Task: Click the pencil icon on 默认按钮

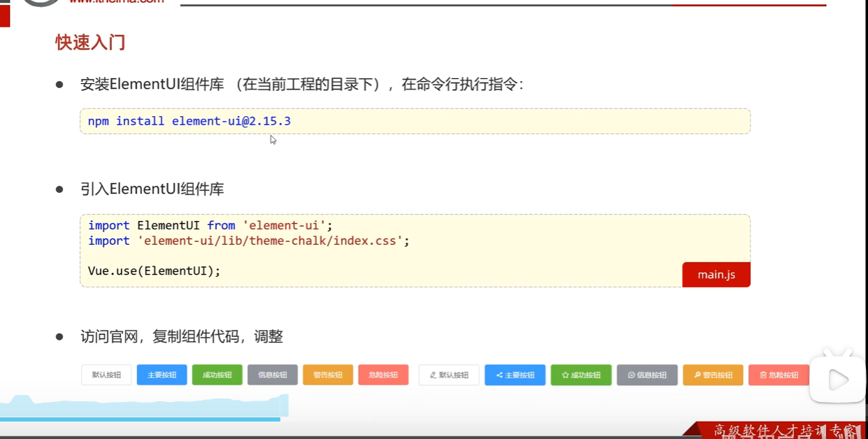Action: coord(433,375)
